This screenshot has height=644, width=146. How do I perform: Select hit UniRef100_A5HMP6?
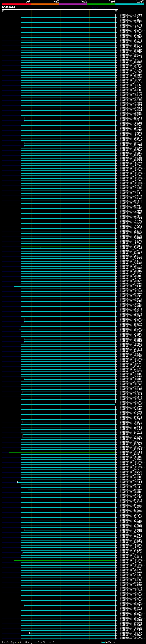pyautogui.click(x=131, y=296)
